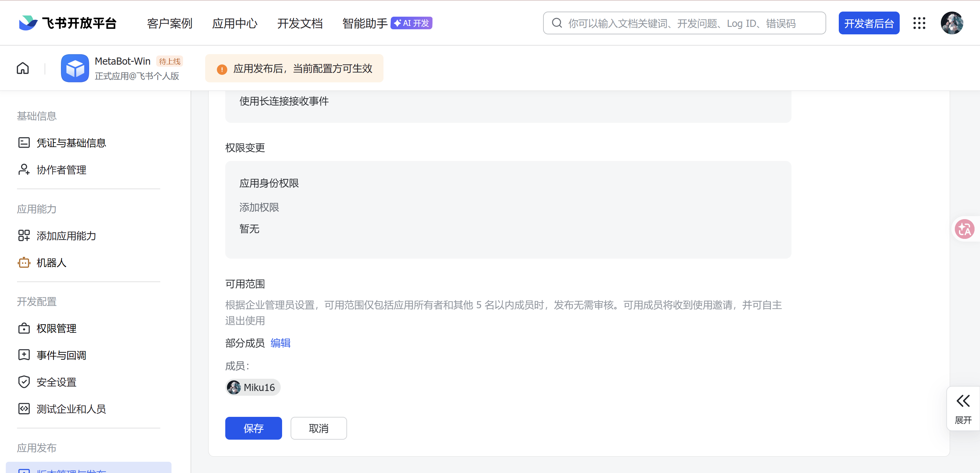
Task: Click the search magnifier icon
Action: pyautogui.click(x=557, y=23)
